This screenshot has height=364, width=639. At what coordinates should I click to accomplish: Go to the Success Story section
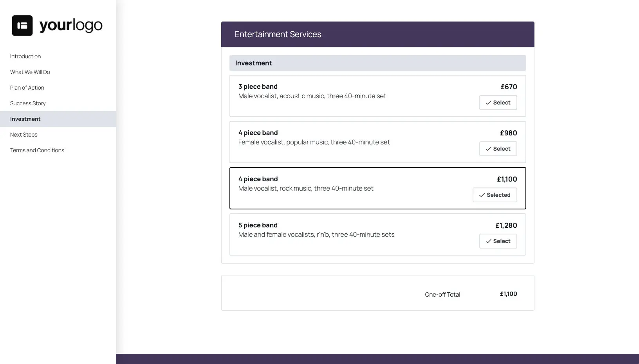coord(28,103)
